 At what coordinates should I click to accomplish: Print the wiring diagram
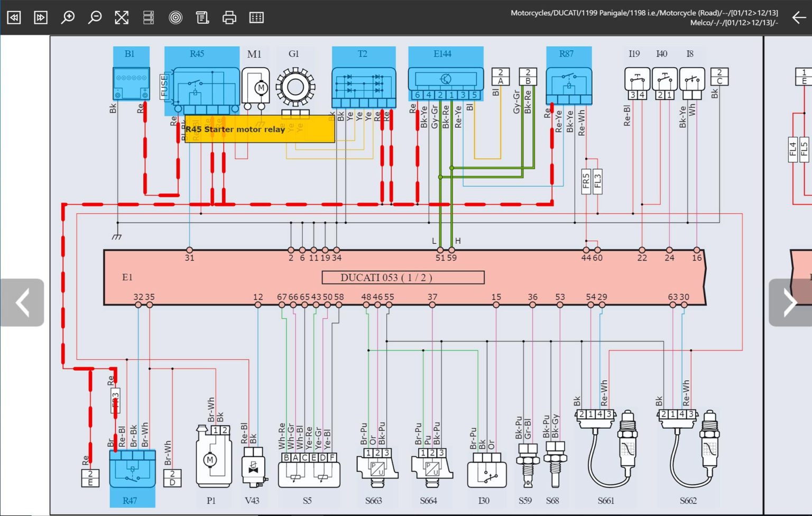coord(229,17)
